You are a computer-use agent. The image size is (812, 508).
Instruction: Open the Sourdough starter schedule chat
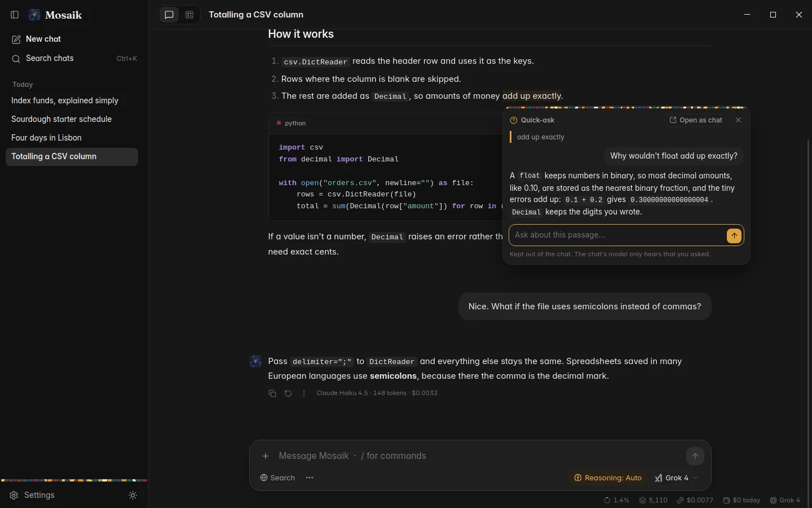[x=72, y=119]
